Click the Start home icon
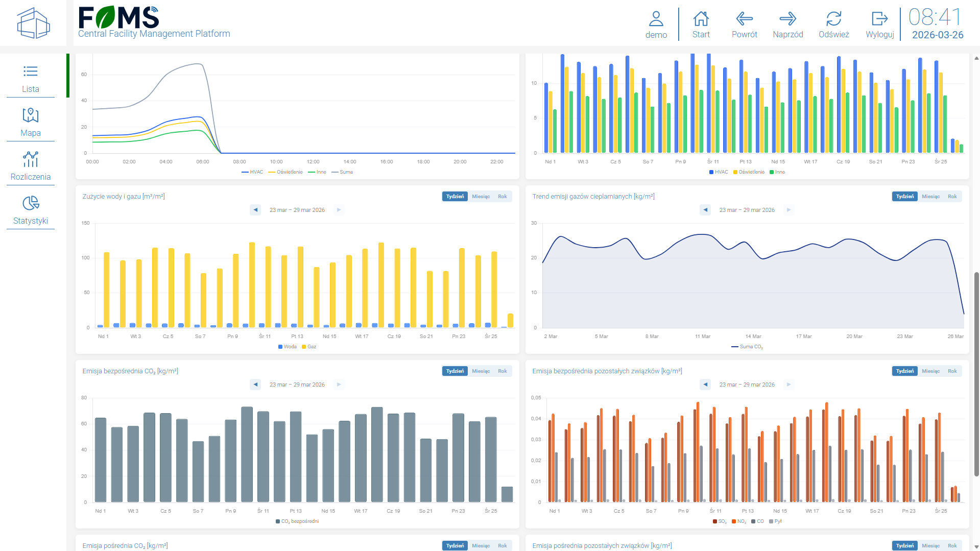Image resolution: width=980 pixels, height=551 pixels. (701, 19)
